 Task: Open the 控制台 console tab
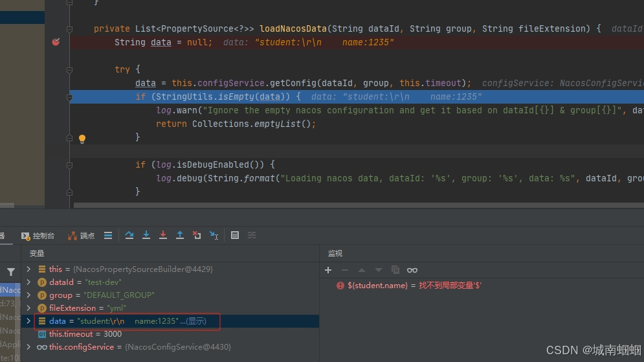coord(38,236)
